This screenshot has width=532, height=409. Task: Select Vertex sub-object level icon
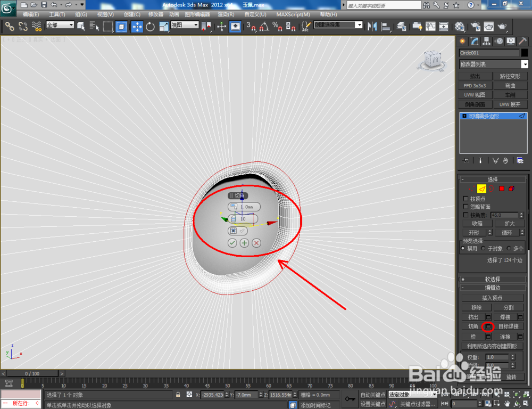pos(471,189)
